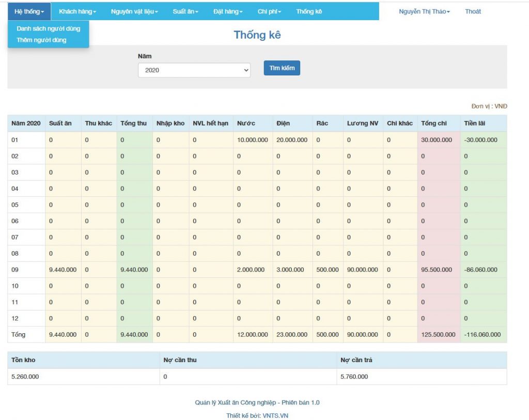Open the Nguyên vật liệu menu

[134, 11]
